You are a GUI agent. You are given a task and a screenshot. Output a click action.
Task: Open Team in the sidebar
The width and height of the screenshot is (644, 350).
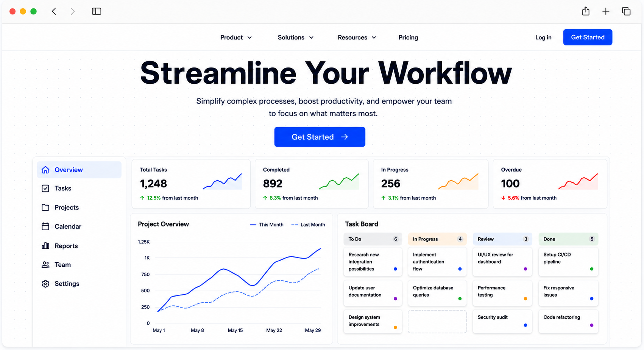79,265
